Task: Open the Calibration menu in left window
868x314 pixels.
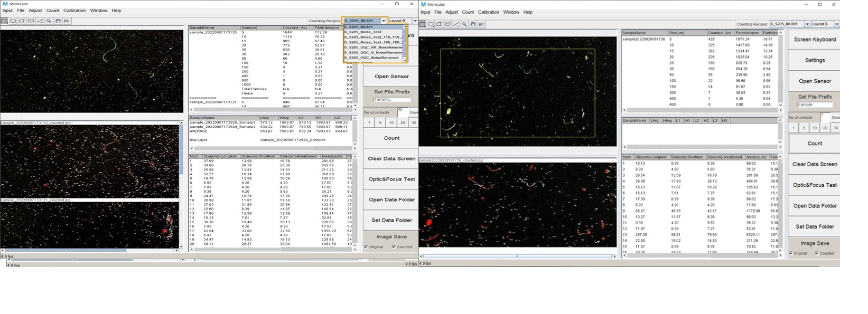Action: (x=74, y=11)
